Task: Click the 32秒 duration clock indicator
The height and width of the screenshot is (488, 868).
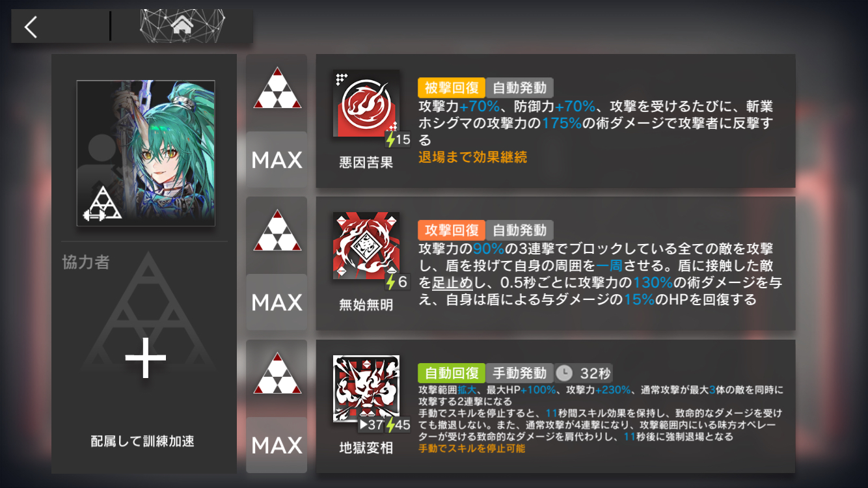Action: [x=583, y=373]
